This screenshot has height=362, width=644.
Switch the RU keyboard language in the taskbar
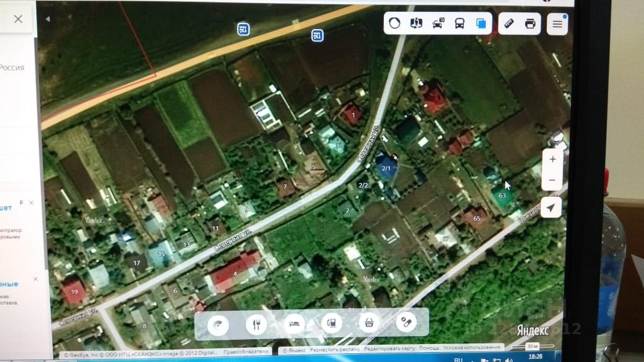(459, 360)
